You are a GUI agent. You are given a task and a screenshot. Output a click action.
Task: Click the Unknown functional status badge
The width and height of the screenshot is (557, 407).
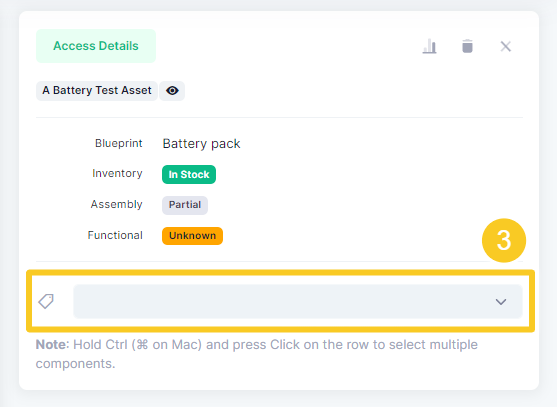click(x=192, y=236)
